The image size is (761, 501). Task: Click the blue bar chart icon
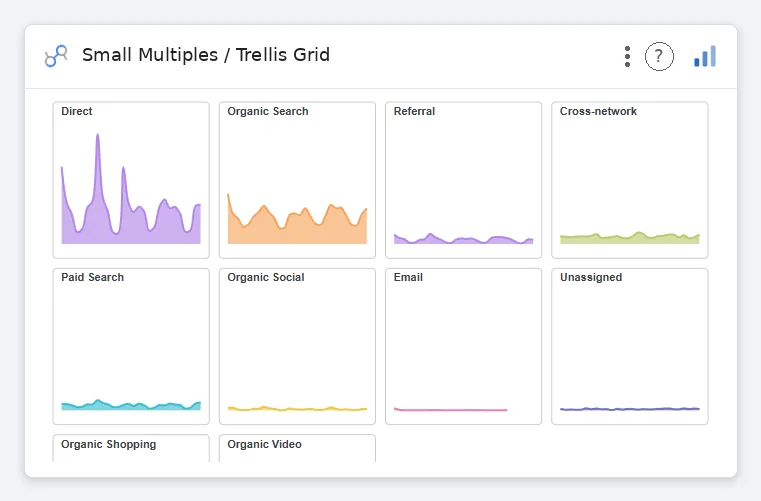(705, 56)
